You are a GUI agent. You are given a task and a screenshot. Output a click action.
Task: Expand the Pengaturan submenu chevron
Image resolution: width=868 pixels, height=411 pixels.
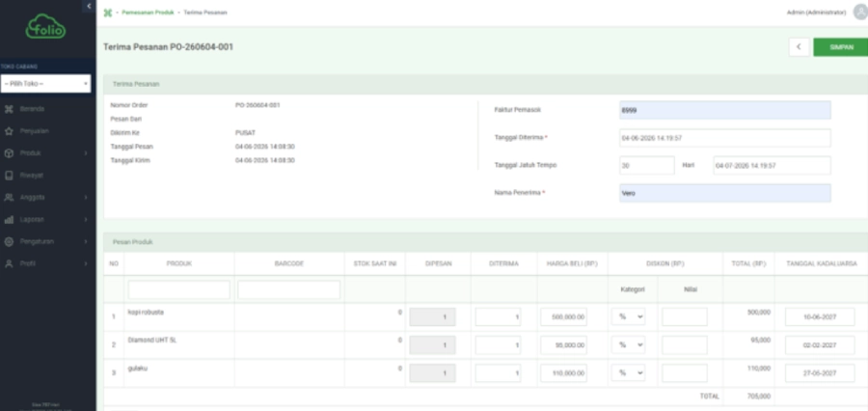(86, 241)
